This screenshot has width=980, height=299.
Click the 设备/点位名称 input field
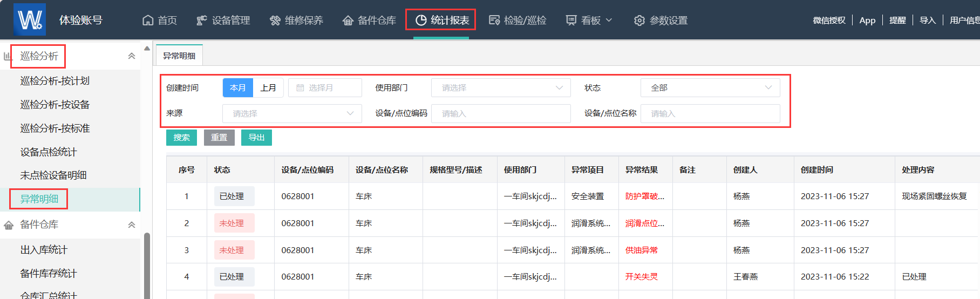[x=710, y=114]
